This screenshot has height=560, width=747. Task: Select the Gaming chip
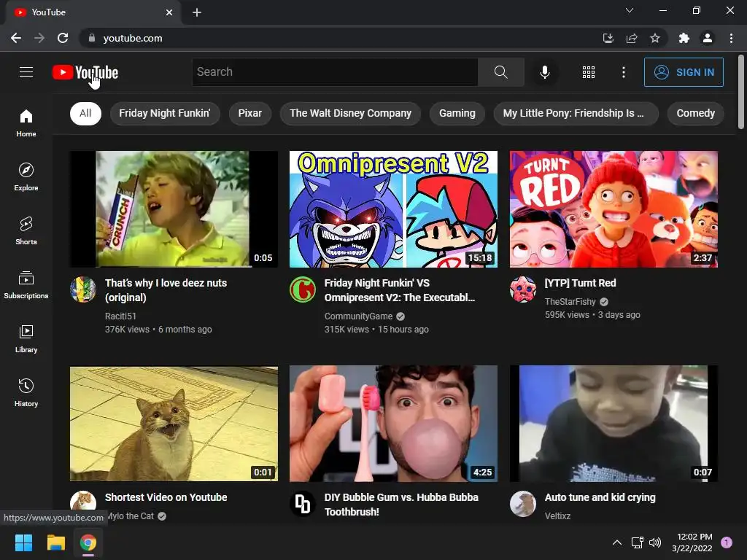pyautogui.click(x=457, y=113)
